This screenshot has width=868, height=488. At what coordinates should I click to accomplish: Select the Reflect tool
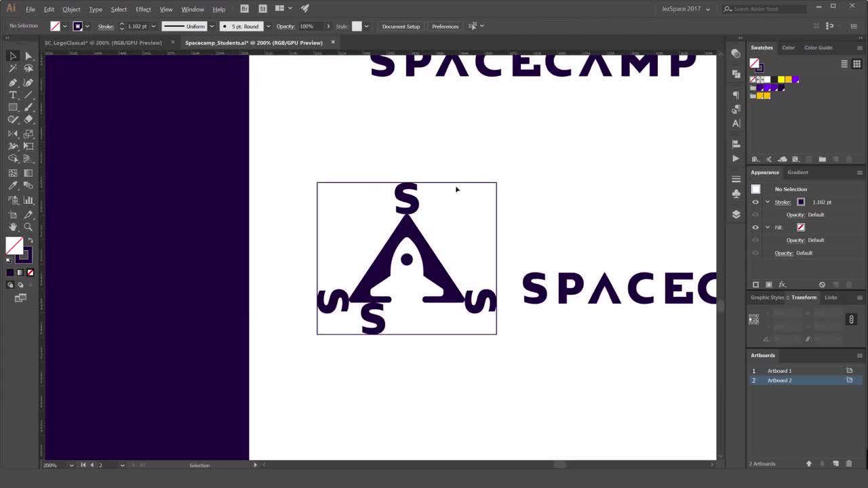(13, 134)
